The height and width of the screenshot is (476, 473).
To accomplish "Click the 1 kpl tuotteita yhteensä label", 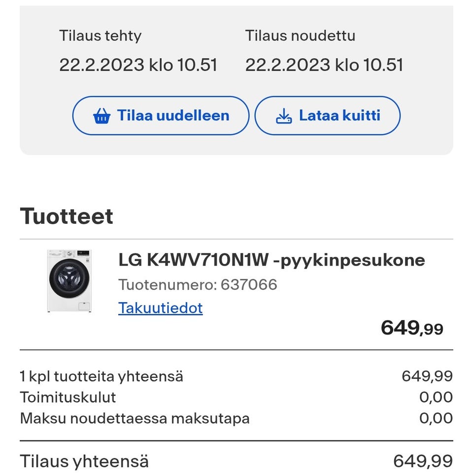I will (101, 376).
